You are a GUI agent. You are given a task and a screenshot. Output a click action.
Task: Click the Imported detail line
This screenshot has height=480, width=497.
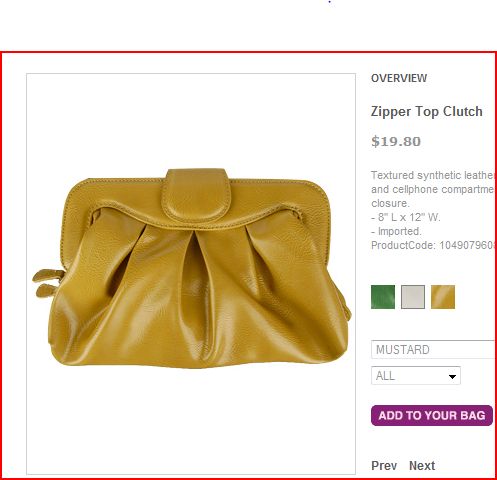(x=396, y=231)
